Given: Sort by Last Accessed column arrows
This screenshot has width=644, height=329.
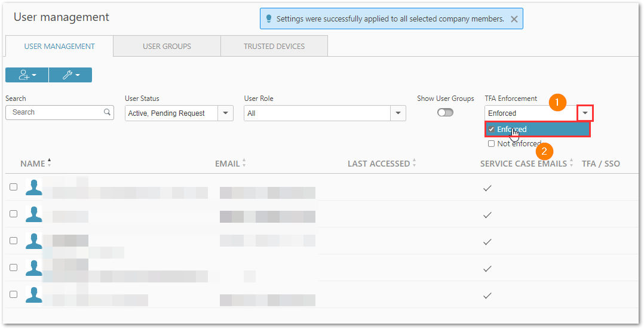Looking at the screenshot, I should point(414,163).
